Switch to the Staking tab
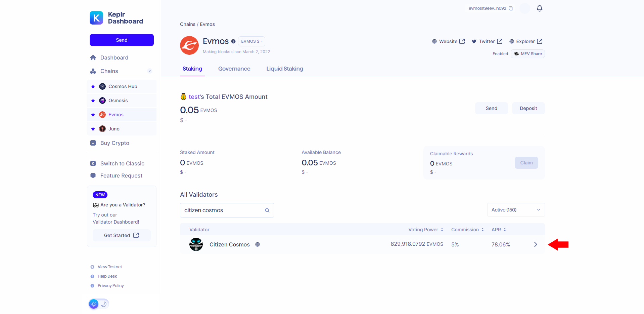Viewport: 644px width, 314px height. click(192, 69)
